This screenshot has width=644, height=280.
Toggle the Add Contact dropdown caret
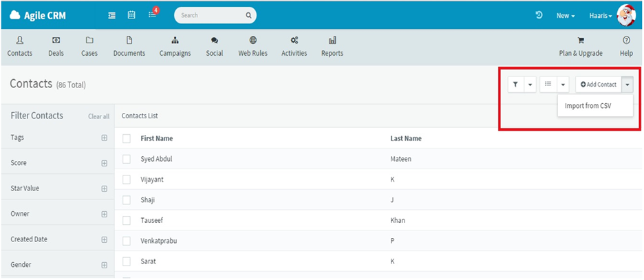tap(627, 84)
